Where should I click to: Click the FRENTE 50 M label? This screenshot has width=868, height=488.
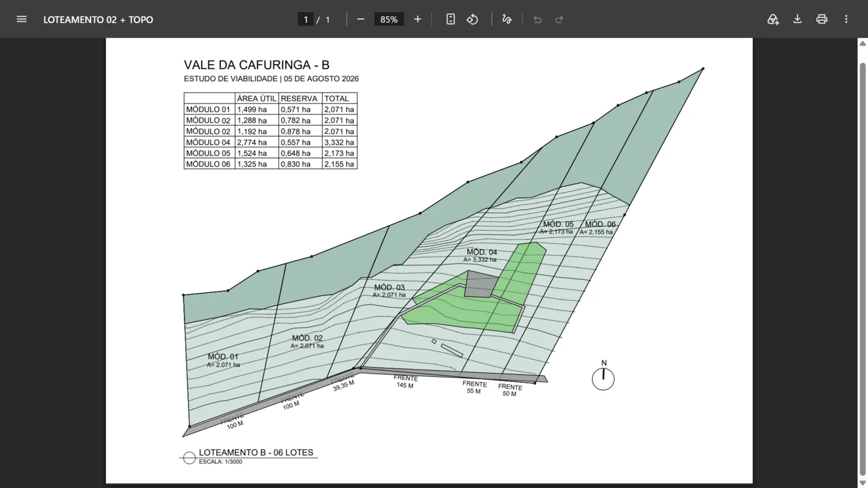click(510, 390)
